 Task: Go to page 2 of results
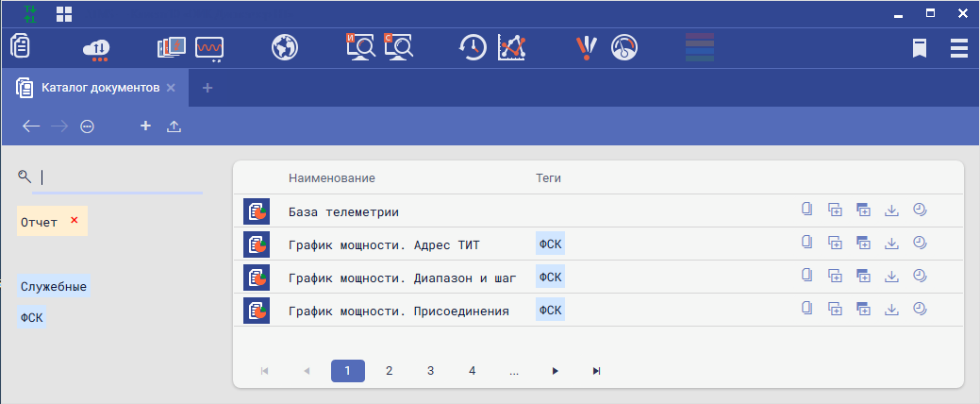[389, 371]
